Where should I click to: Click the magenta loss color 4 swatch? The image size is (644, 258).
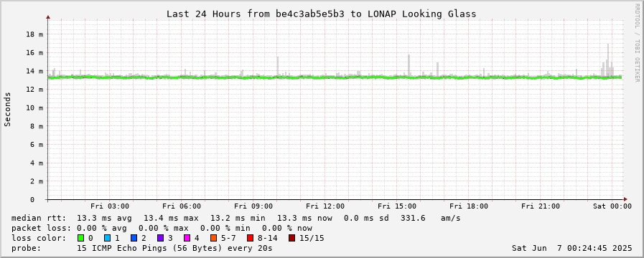pos(187,238)
